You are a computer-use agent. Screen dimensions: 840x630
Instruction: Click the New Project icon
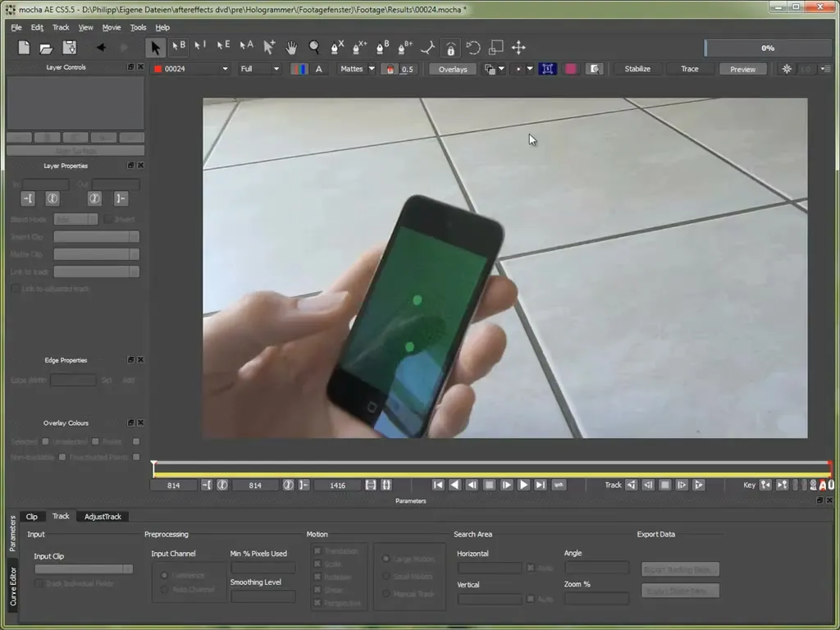[x=25, y=48]
